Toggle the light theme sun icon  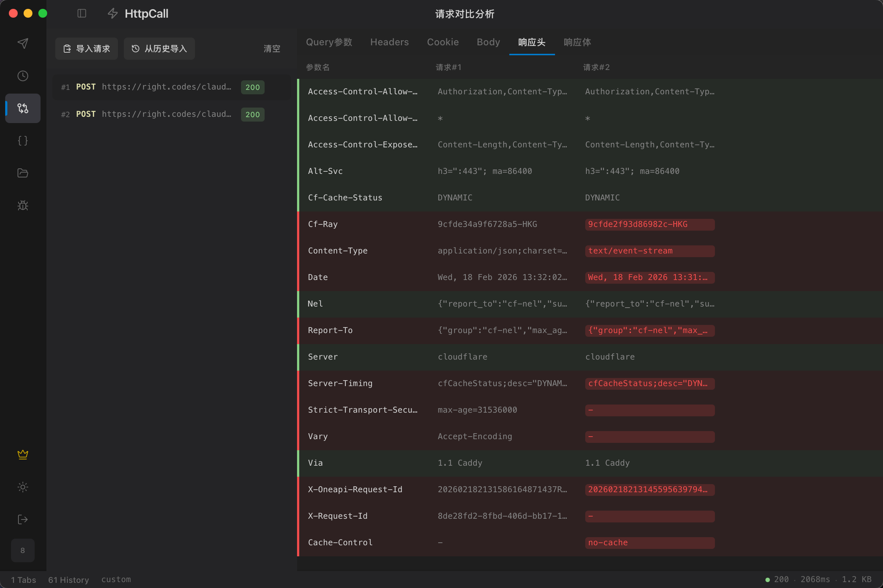22,487
